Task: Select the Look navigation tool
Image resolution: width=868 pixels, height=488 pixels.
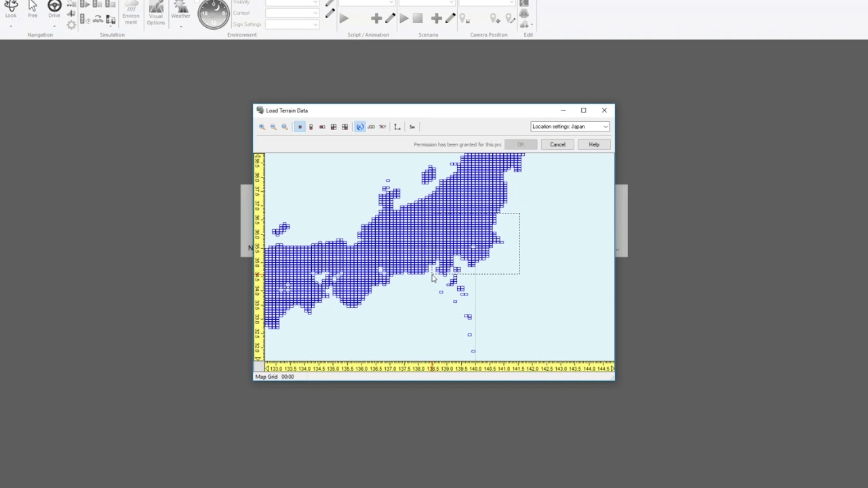Action: (x=11, y=10)
